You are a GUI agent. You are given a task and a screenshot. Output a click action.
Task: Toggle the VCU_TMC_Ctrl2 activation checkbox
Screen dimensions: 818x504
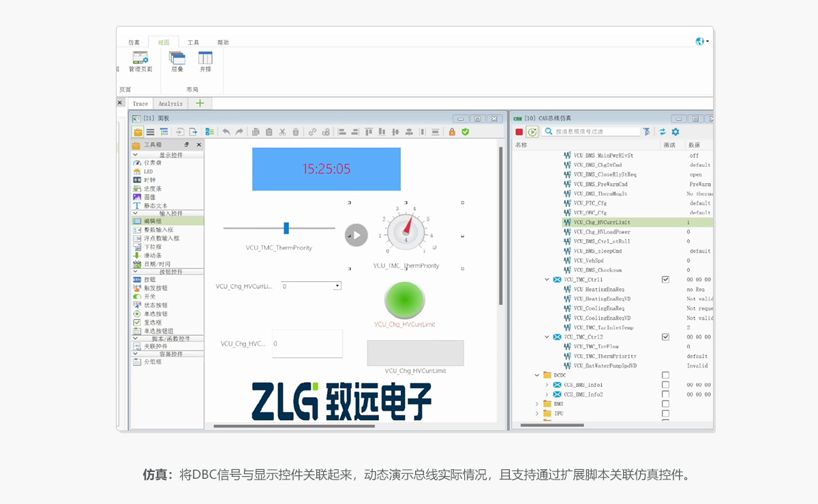[x=665, y=336]
